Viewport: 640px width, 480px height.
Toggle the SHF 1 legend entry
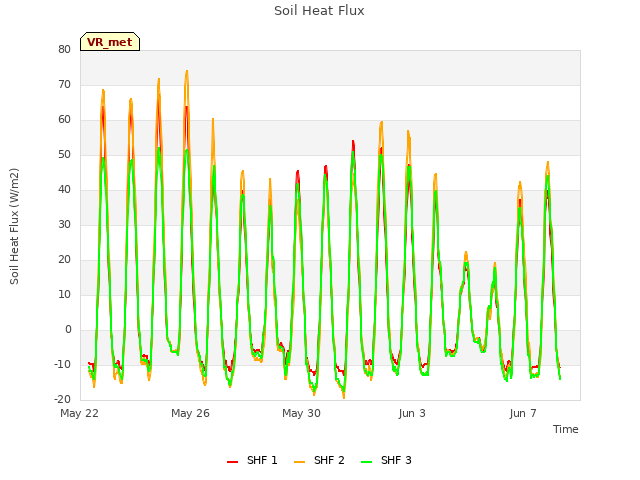tap(252, 460)
